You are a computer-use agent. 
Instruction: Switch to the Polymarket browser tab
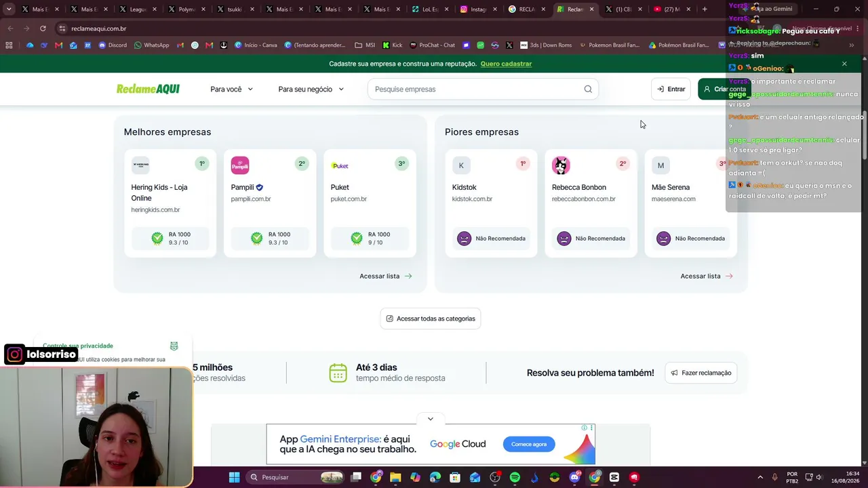point(186,9)
